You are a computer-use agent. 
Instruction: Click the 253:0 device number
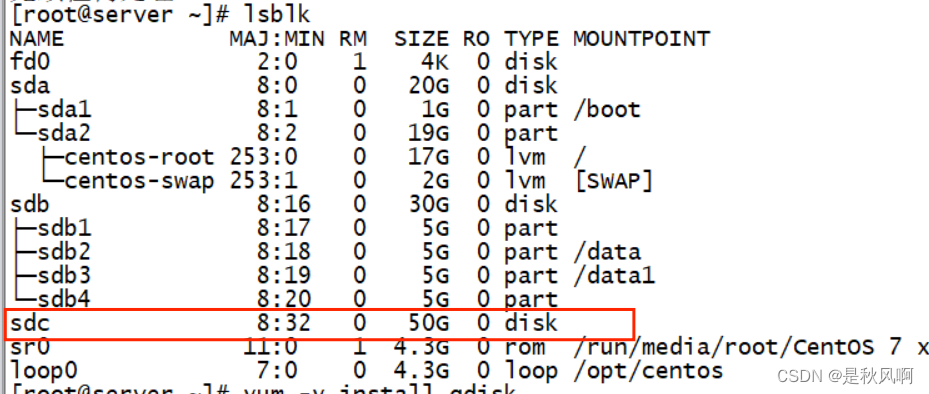[263, 156]
